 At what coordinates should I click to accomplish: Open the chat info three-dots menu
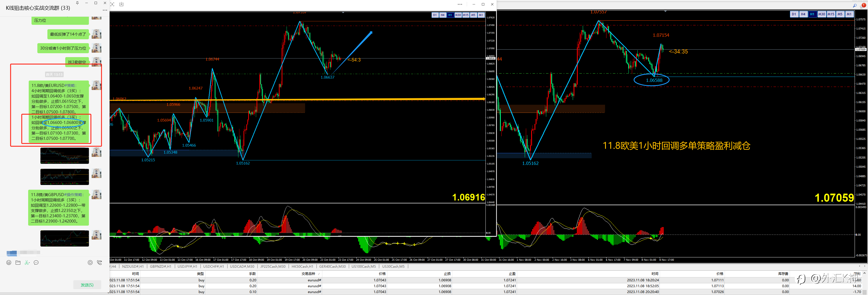(105, 10)
